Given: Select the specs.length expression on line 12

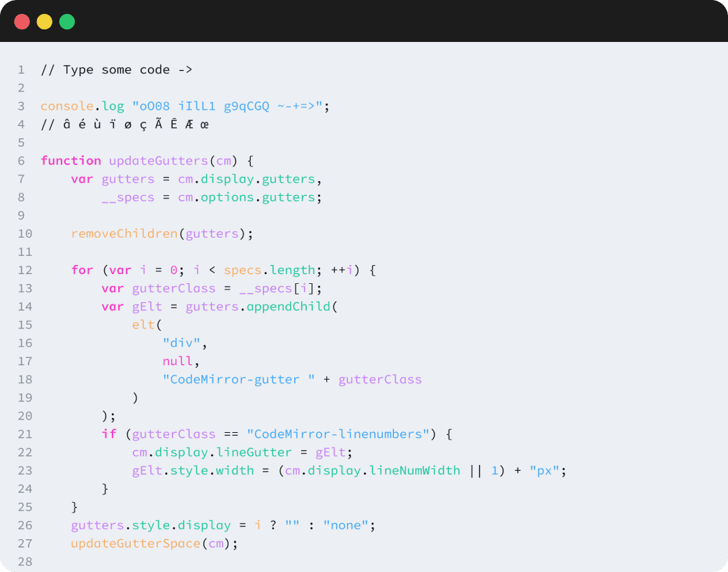Looking at the screenshot, I should pos(268,269).
